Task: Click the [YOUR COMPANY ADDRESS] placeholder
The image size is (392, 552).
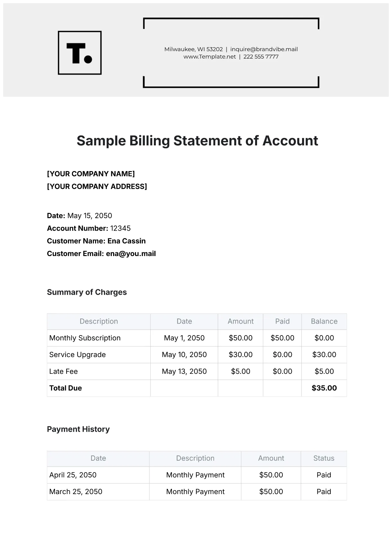Action: pos(97,187)
